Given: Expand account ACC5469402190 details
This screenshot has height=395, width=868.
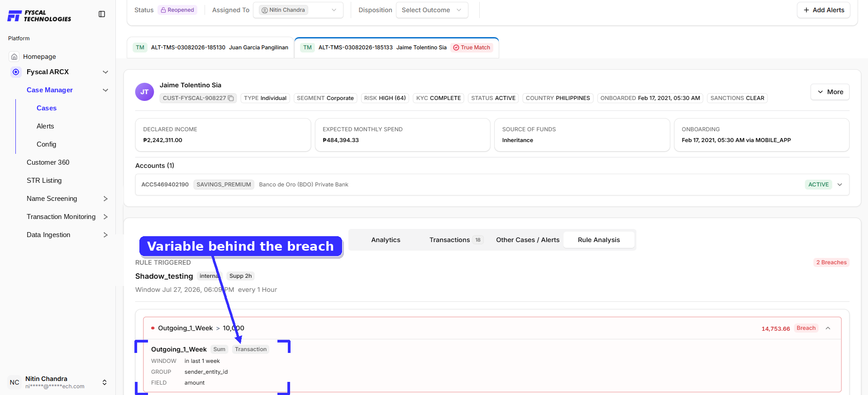Looking at the screenshot, I should click(840, 185).
